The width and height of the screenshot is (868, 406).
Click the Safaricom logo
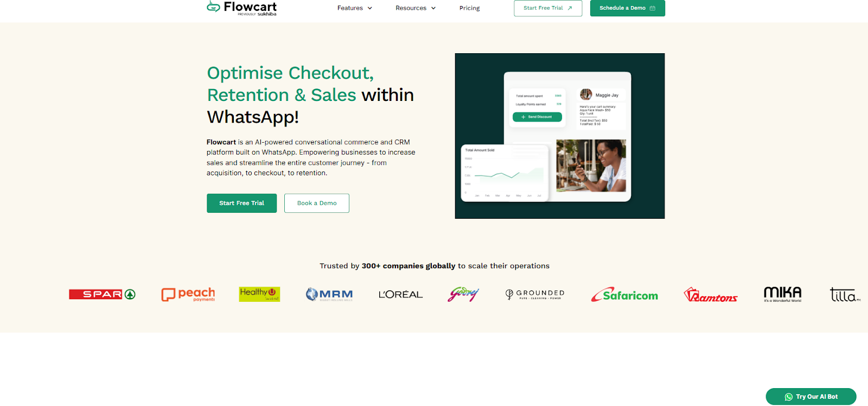tap(624, 295)
